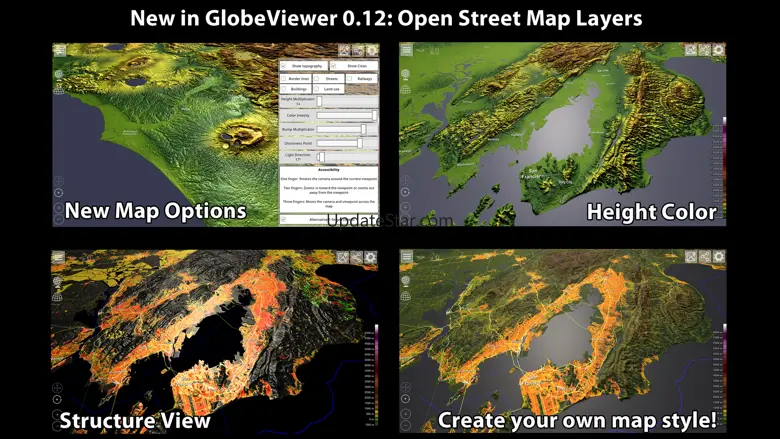Screen dimensions: 780x439
Task: Open settings gear in Create your own map style view
Action: pyautogui.click(x=719, y=257)
